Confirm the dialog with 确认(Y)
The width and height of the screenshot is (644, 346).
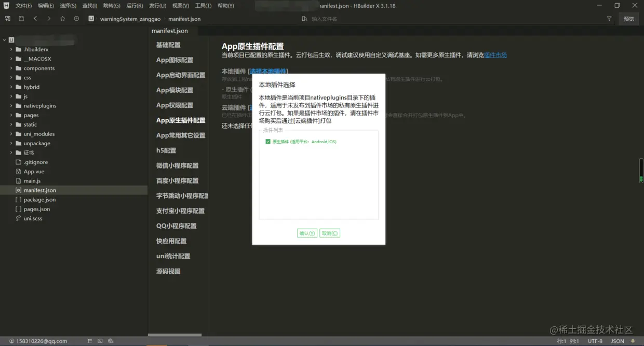tap(307, 233)
